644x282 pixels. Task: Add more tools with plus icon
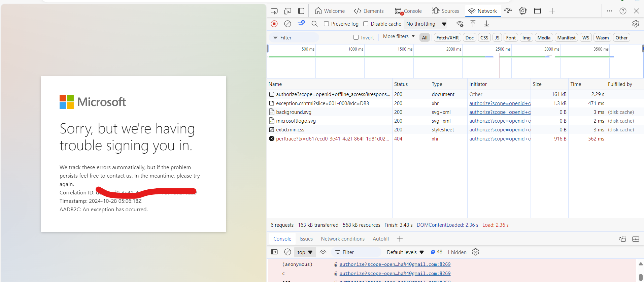point(552,11)
